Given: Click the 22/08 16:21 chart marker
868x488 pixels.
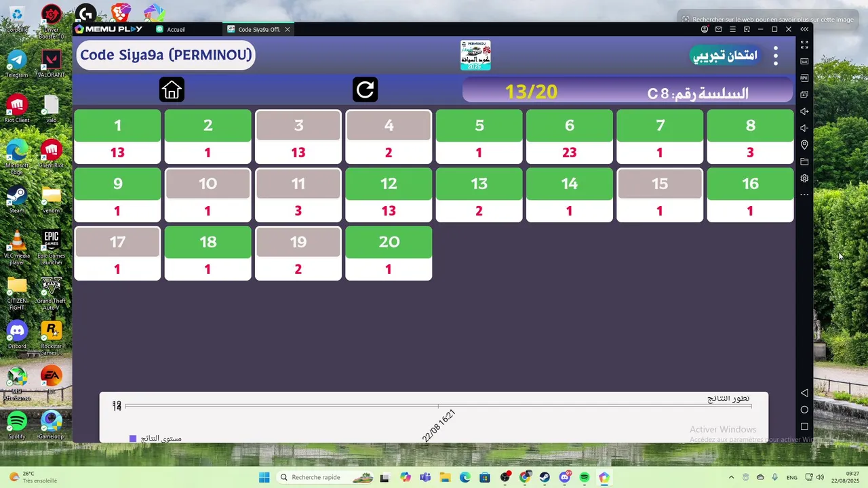Looking at the screenshot, I should pos(438,426).
